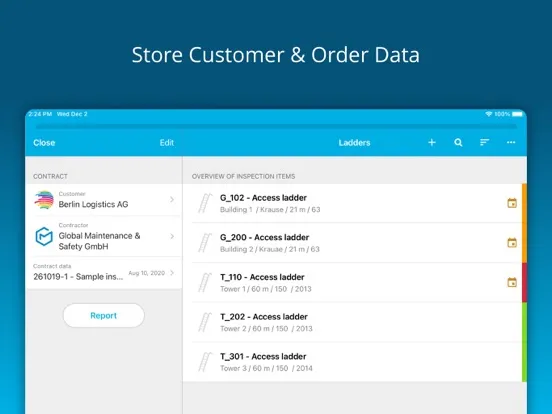The image size is (552, 414).
Task: Tap Edit in the top bar
Action: (167, 143)
